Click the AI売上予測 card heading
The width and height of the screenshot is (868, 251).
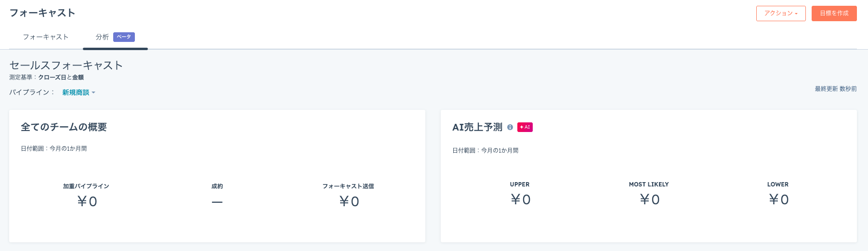pyautogui.click(x=477, y=127)
